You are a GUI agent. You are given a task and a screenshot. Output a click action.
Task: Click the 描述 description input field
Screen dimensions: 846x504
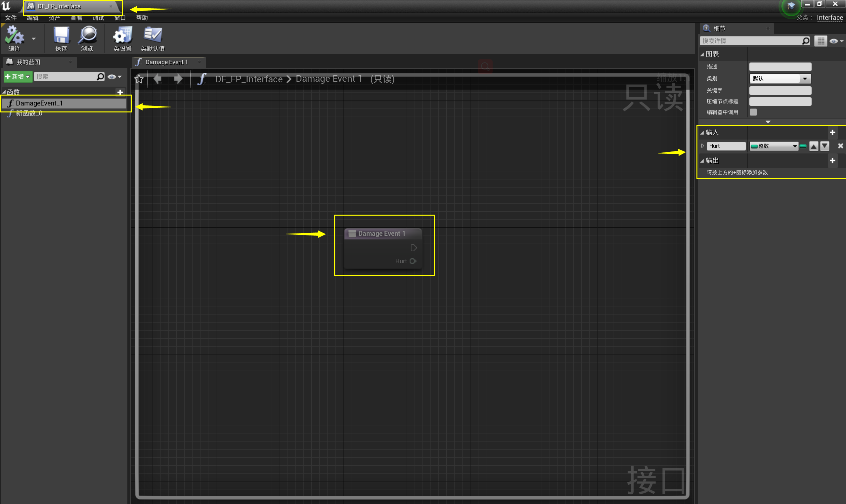(x=780, y=67)
